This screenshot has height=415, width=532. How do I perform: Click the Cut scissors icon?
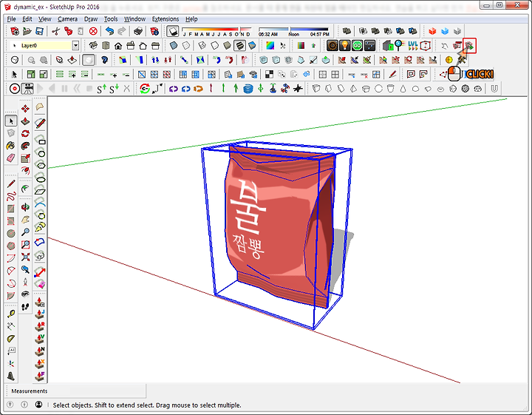point(56,31)
